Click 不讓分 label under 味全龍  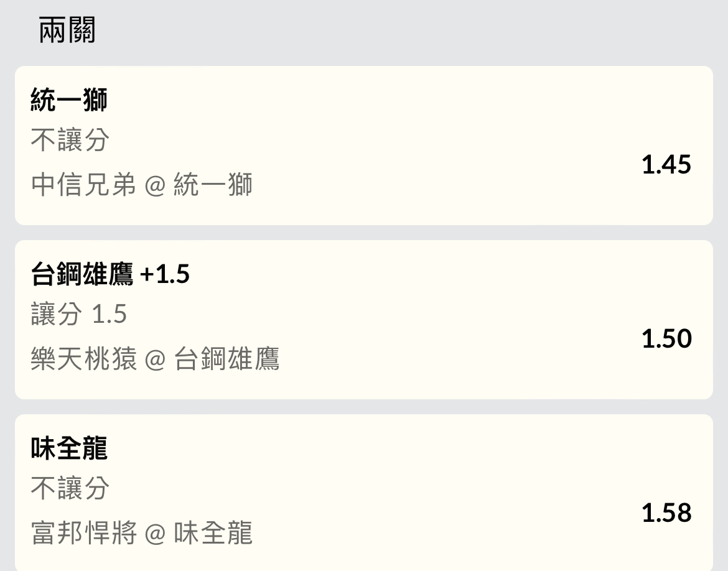70,489
